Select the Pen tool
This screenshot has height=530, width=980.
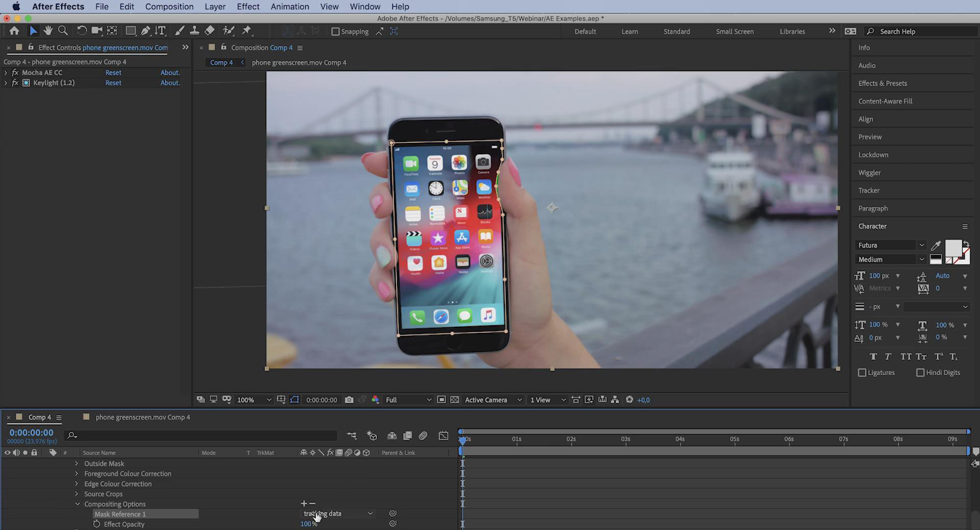point(145,31)
